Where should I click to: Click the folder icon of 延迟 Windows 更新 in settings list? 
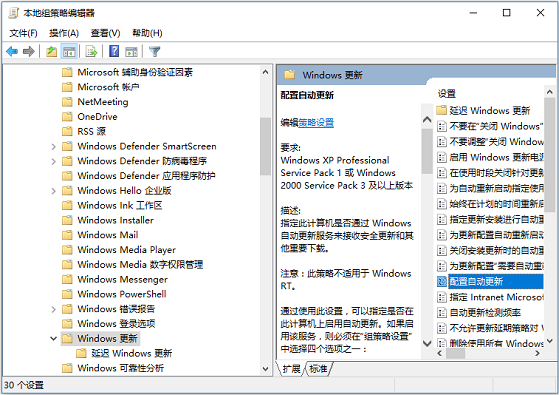tap(442, 110)
